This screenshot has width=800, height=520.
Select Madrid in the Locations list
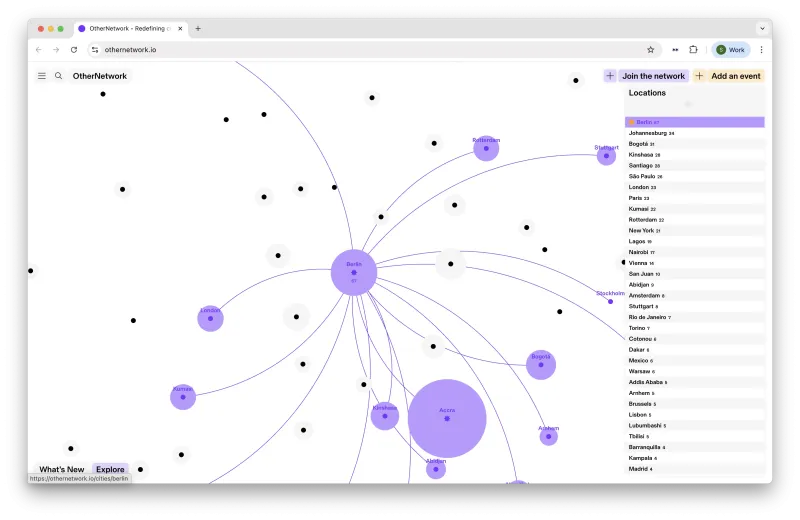click(694, 468)
